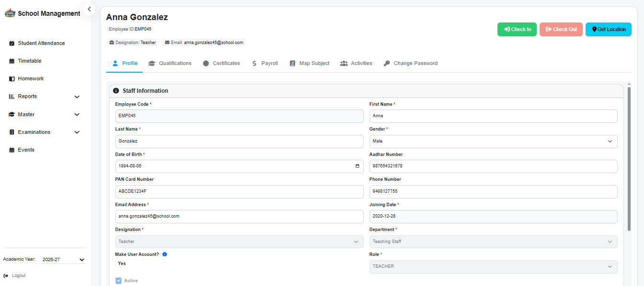Click the people icon on Activities tab

click(x=344, y=63)
